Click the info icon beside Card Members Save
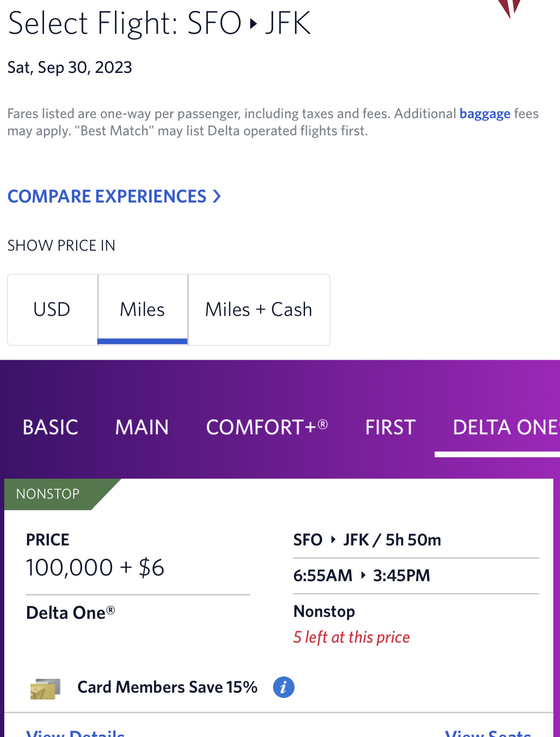The height and width of the screenshot is (737, 560). tap(284, 687)
